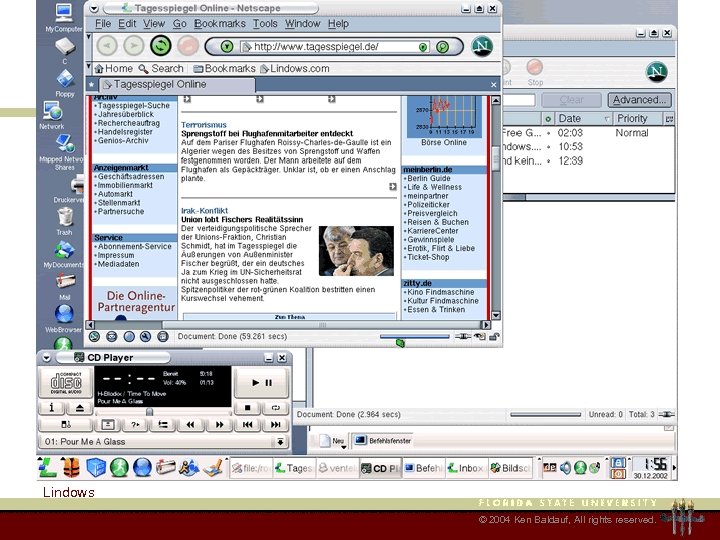Click the page horizontal scrollbar right arrow
The width and height of the screenshot is (720, 540).
[x=486, y=325]
